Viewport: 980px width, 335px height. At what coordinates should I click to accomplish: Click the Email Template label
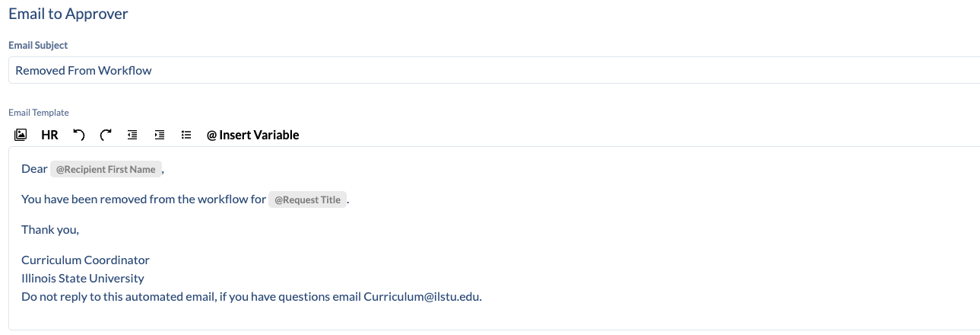39,113
